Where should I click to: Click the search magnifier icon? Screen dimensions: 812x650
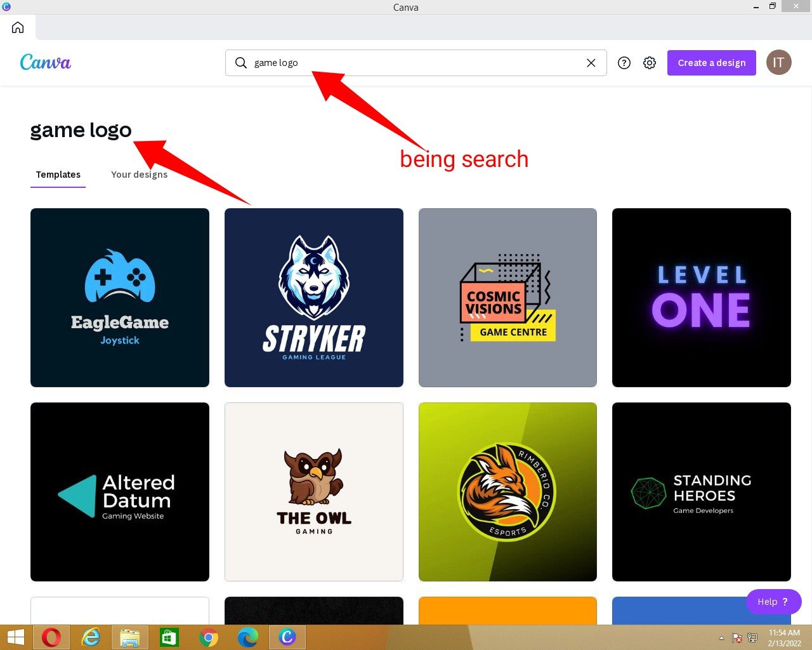click(x=241, y=63)
